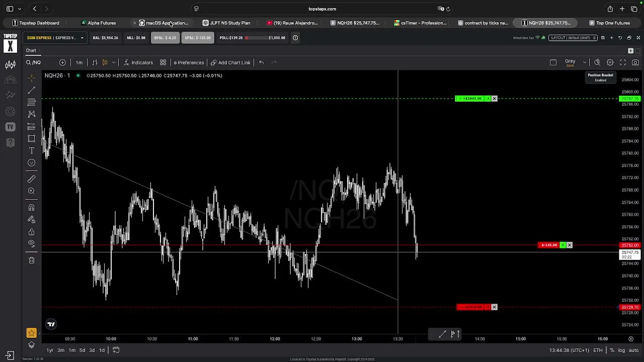Toggle the percent scale
Image resolution: width=644 pixels, height=362 pixels.
(x=612, y=350)
